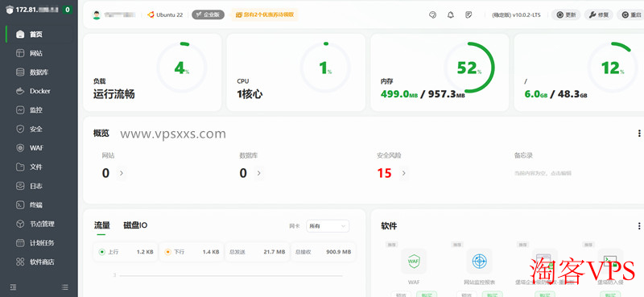Click the 网站 website icon in sidebar
The width and height of the screenshot is (644, 297).
click(20, 53)
